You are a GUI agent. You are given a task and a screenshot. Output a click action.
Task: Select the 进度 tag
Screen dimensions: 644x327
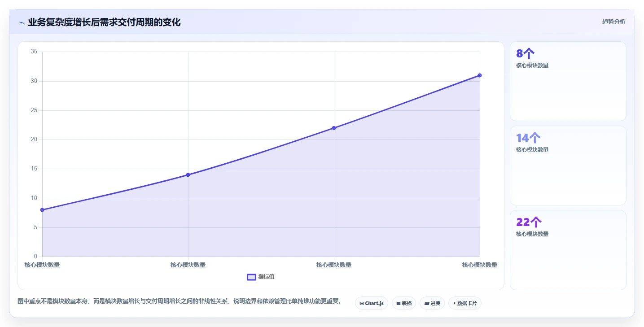tap(432, 303)
